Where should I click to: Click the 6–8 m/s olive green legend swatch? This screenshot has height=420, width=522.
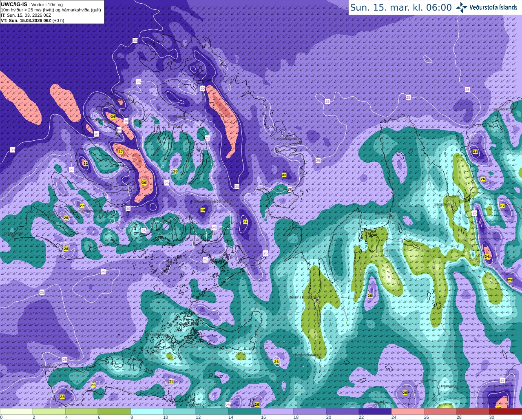coord(114,411)
